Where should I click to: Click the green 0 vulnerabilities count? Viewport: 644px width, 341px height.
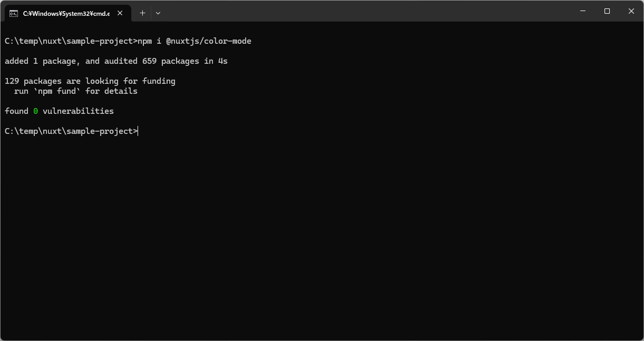[x=36, y=111]
